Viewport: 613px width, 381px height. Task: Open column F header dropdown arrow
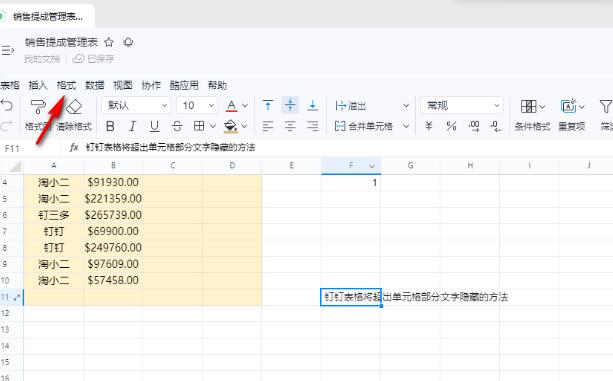[372, 166]
